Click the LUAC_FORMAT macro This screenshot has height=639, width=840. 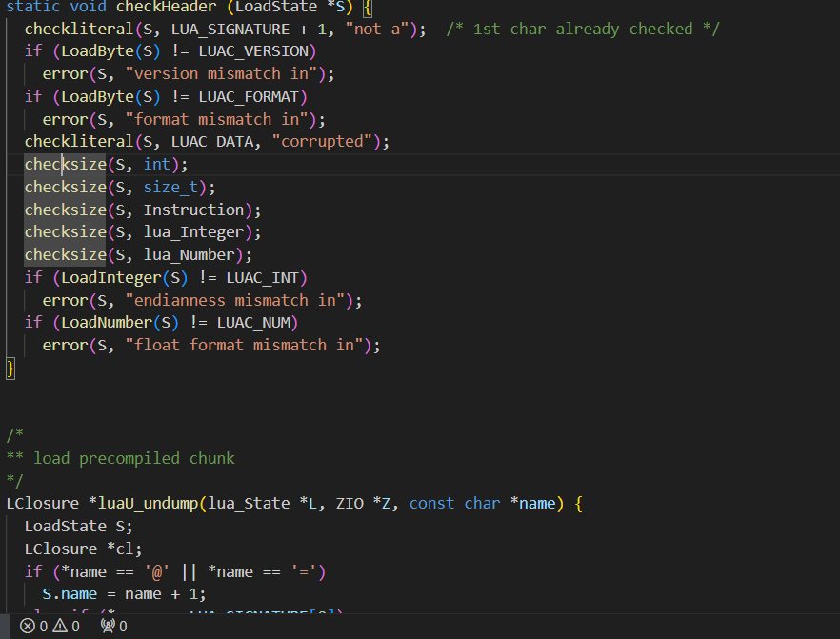pos(249,97)
